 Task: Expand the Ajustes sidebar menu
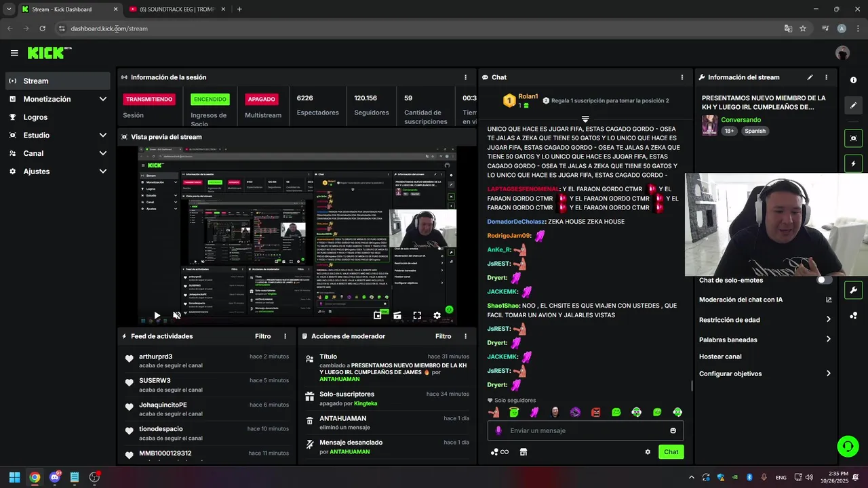[x=58, y=171]
